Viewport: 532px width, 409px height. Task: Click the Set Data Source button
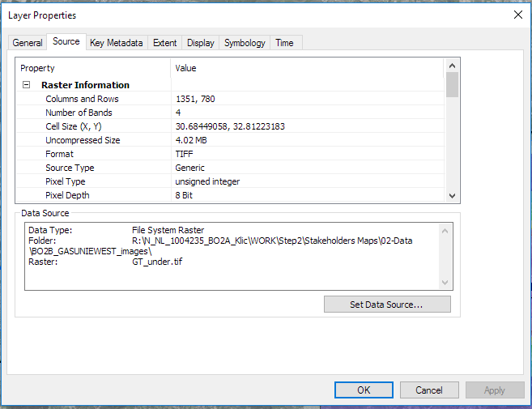(x=387, y=305)
